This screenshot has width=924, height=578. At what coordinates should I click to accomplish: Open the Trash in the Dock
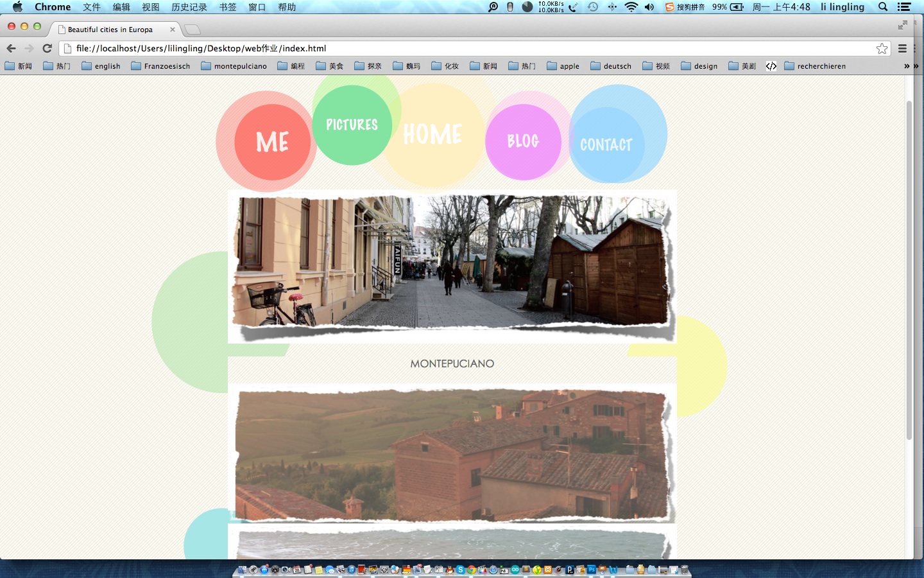tap(684, 570)
